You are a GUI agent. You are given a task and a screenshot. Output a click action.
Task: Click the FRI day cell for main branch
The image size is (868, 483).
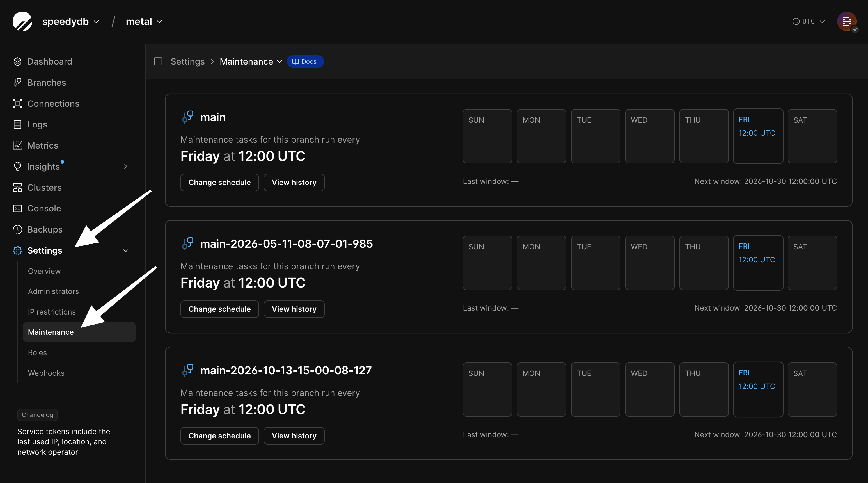[758, 136]
